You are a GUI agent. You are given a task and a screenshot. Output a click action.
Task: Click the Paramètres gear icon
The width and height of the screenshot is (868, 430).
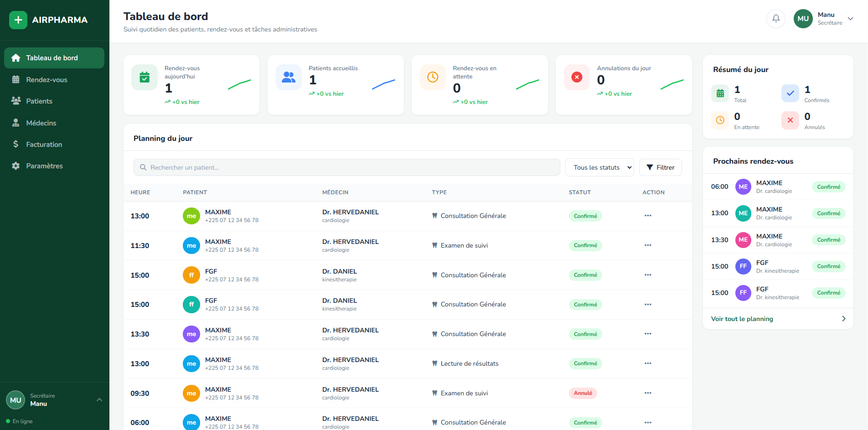click(x=16, y=166)
